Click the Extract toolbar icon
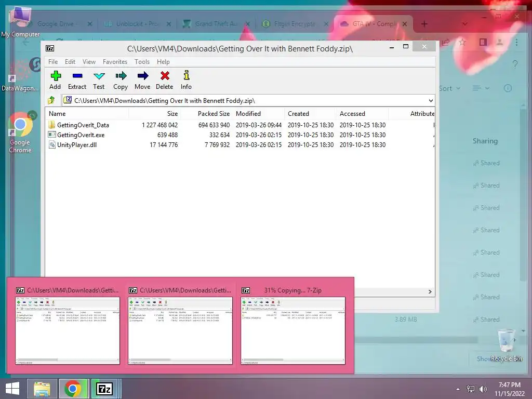Image resolution: width=532 pixels, height=399 pixels. pyautogui.click(x=77, y=76)
